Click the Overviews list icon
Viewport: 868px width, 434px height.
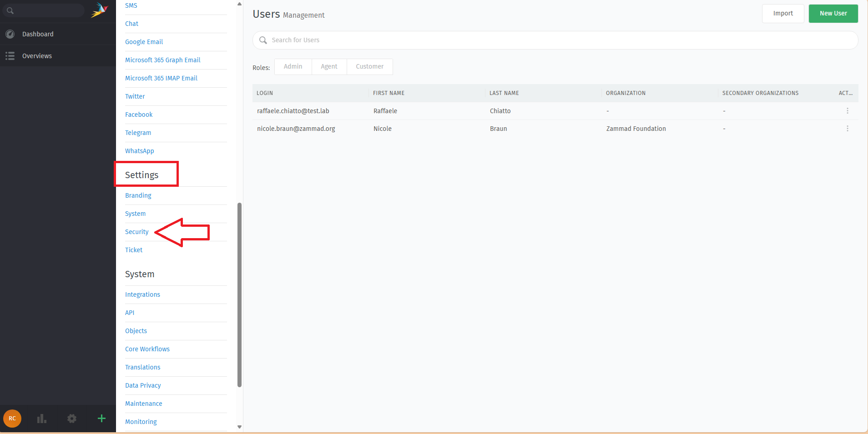coord(10,56)
